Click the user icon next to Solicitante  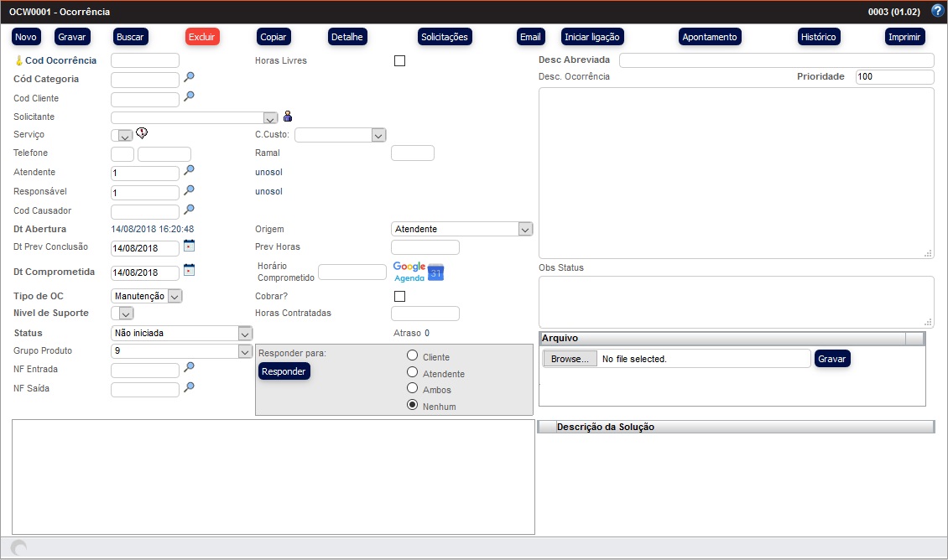pos(288,117)
